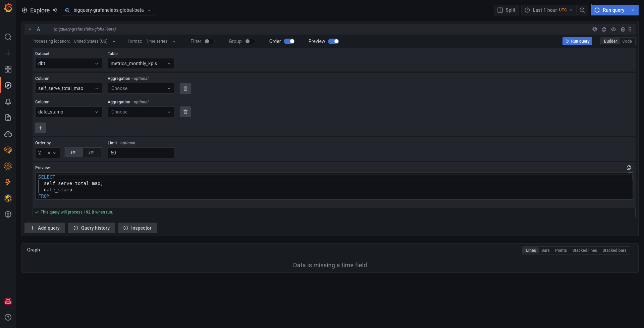Open the Explore compass icon in sidebar
The width and height of the screenshot is (644, 328).
tap(8, 85)
